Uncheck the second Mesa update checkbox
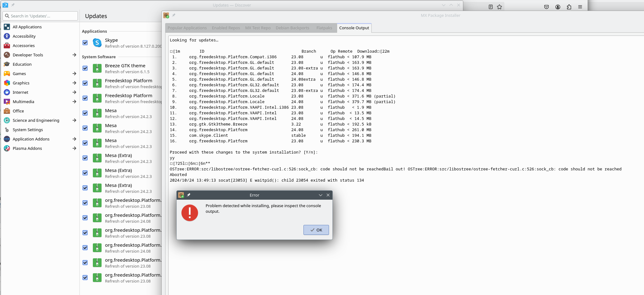The image size is (644, 295). 85,128
